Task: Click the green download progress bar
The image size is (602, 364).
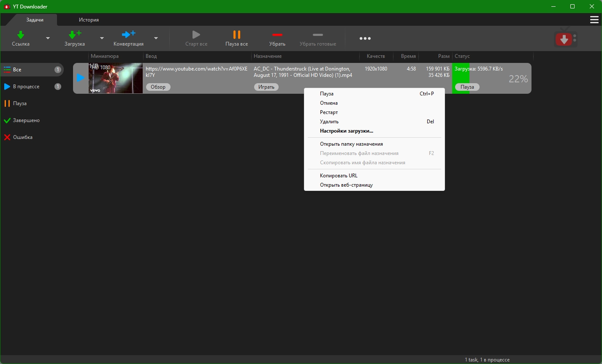Action: point(461,78)
